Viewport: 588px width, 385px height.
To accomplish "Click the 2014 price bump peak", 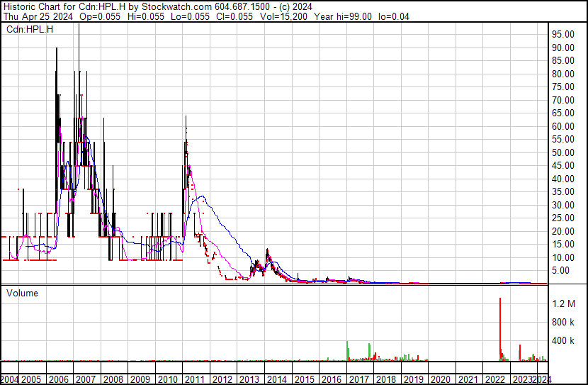I will tap(267, 252).
